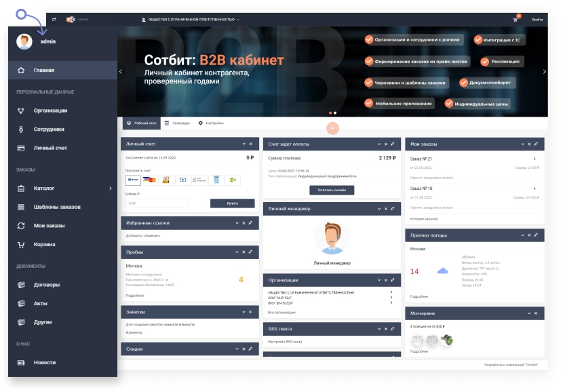
Task: Select the second banner slide dot
Action: 335,113
